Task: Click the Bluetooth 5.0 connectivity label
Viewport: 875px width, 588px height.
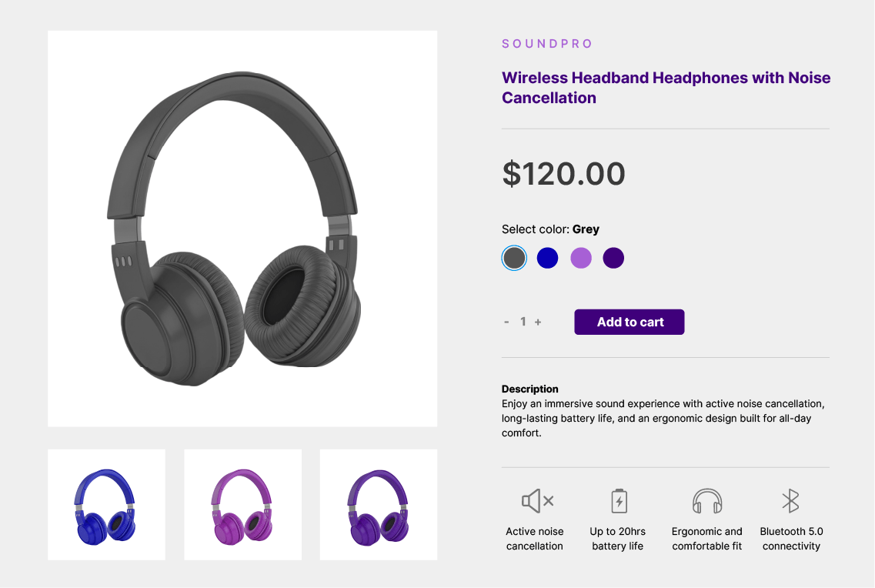Action: (791, 539)
